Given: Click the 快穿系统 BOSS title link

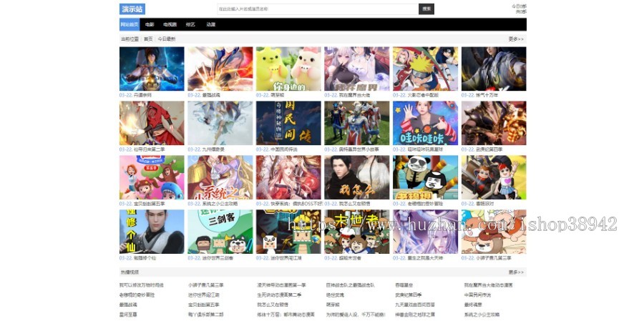Looking at the screenshot, I should [296, 204].
